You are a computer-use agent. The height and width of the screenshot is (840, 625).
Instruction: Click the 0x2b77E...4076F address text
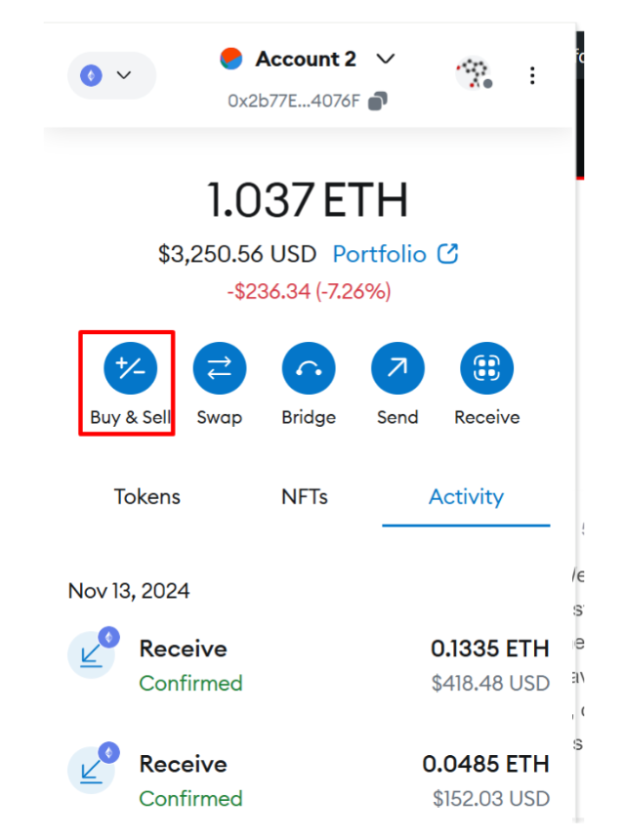tap(296, 101)
